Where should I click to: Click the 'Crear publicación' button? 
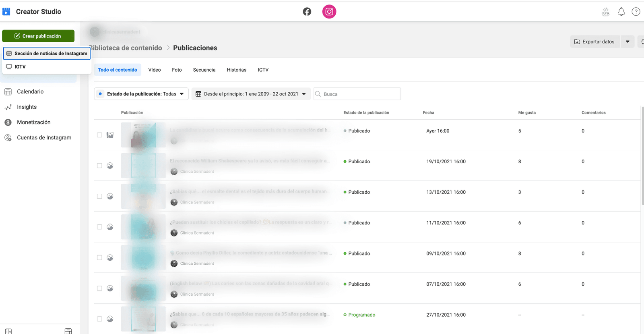pos(38,36)
